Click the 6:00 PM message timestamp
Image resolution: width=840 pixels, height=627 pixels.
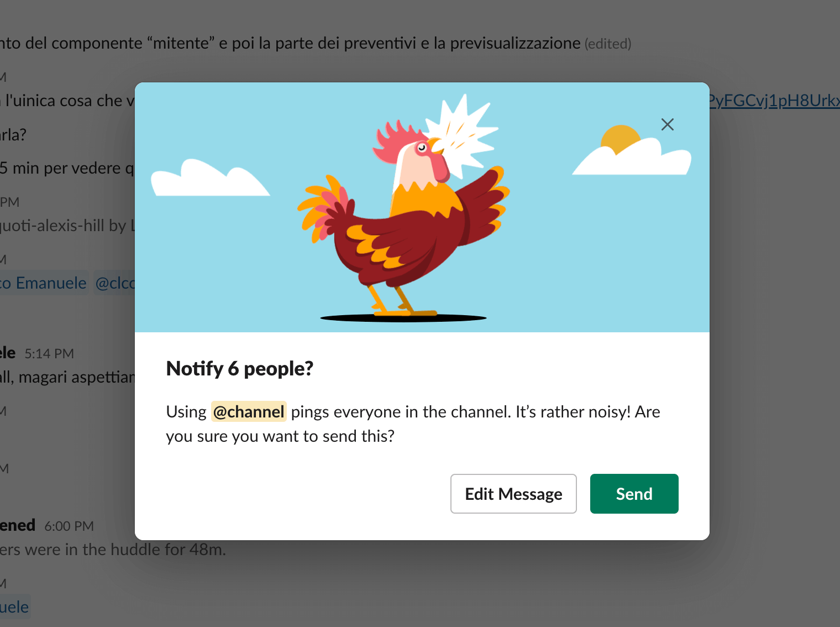point(69,526)
